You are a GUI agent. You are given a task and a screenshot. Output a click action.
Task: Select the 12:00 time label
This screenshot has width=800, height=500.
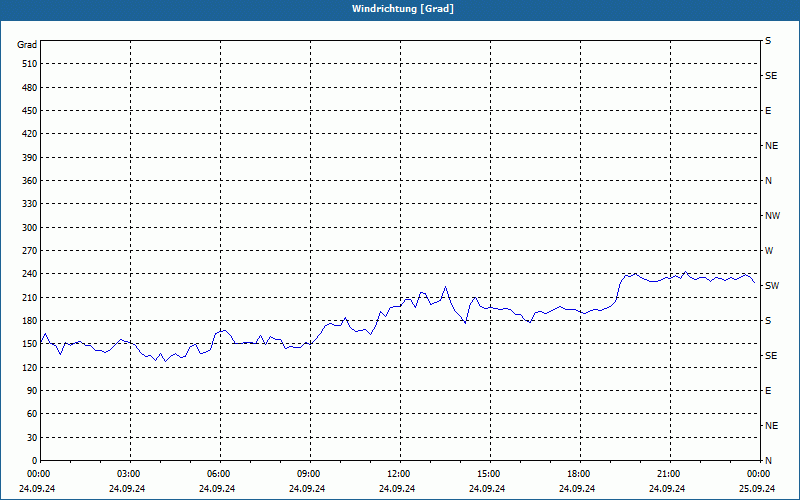(398, 474)
